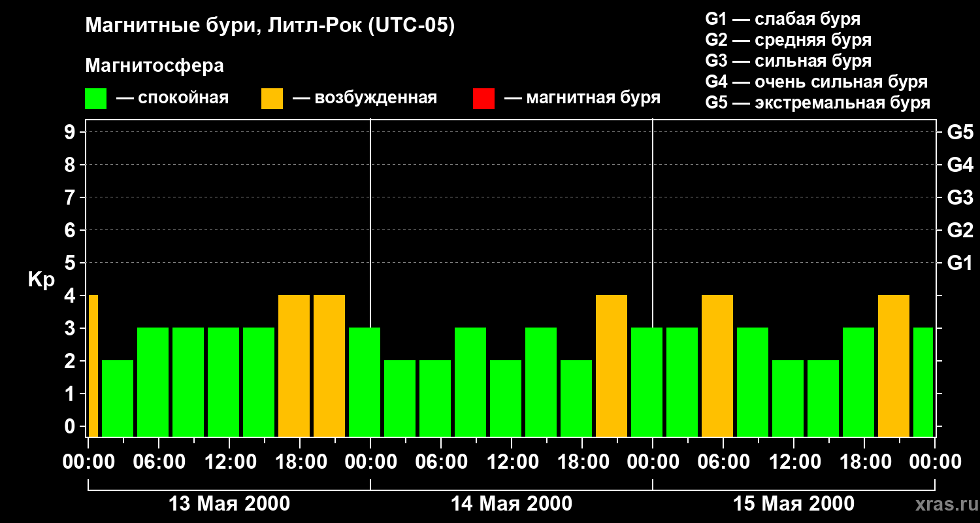Click the Kp axis label
The image size is (980, 523).
41,280
